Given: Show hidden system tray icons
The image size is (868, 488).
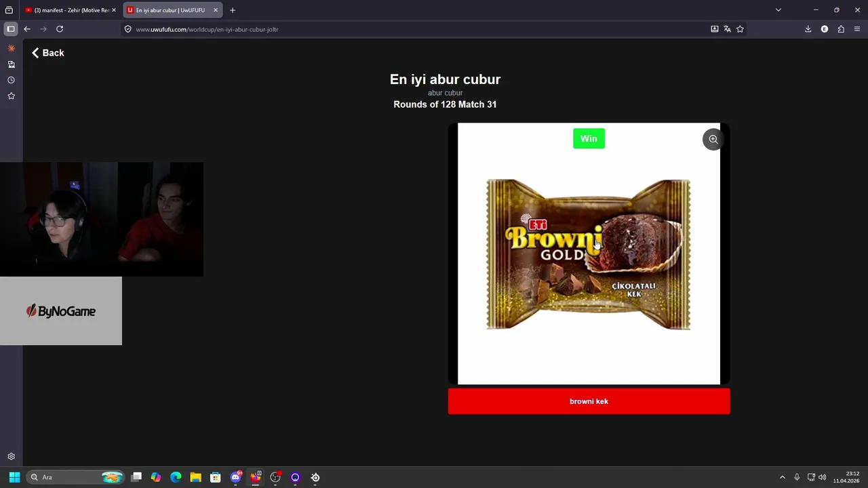Looking at the screenshot, I should click(782, 477).
